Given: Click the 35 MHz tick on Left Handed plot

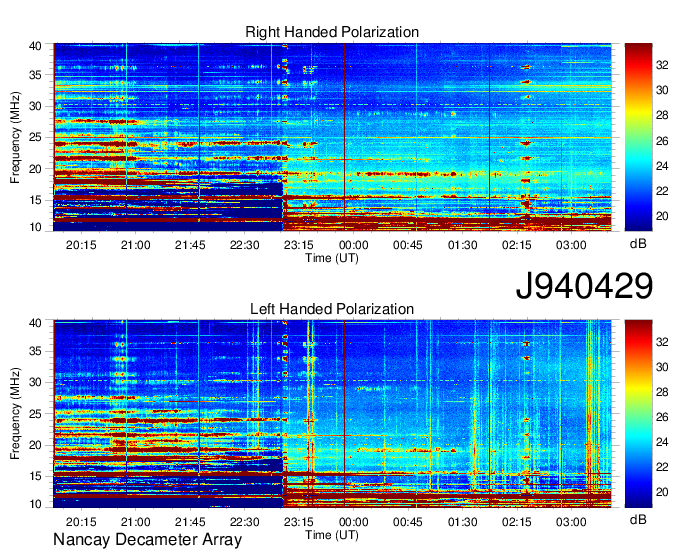Looking at the screenshot, I should click(x=35, y=351).
